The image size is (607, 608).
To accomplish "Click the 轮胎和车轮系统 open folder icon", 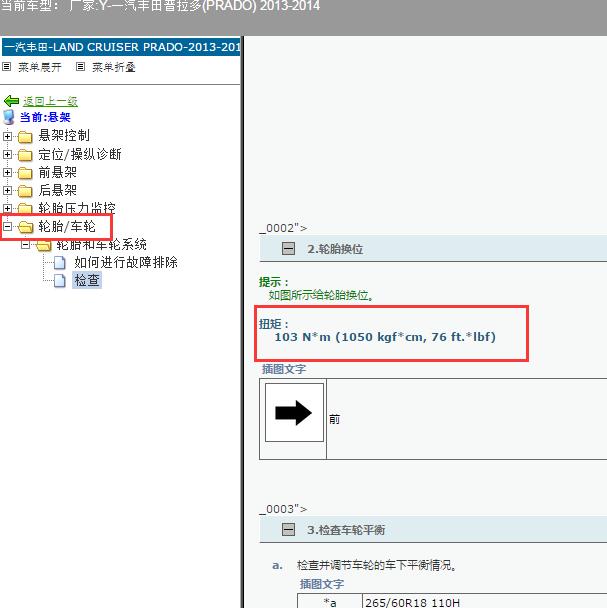I will [x=44, y=245].
